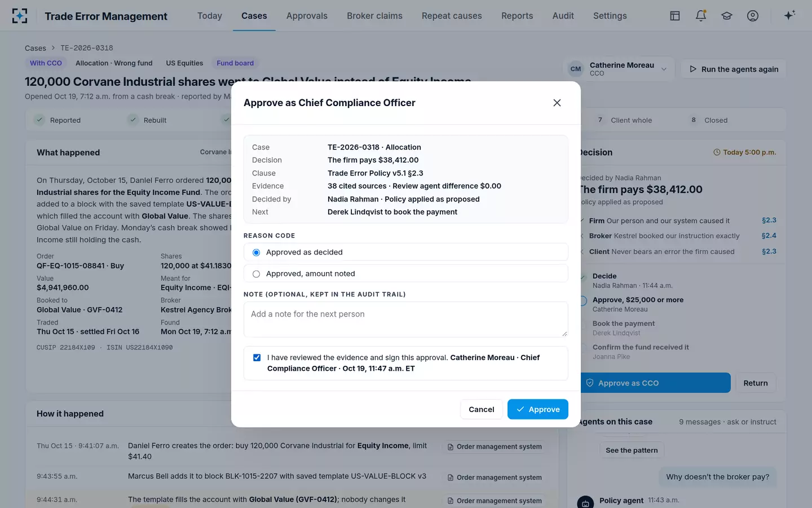Select the 'Approved as decided' reason code
Viewport: 812px width, 508px height.
point(405,252)
